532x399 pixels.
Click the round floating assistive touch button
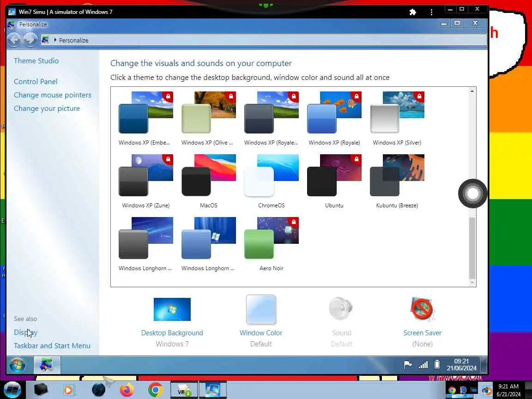(x=472, y=193)
